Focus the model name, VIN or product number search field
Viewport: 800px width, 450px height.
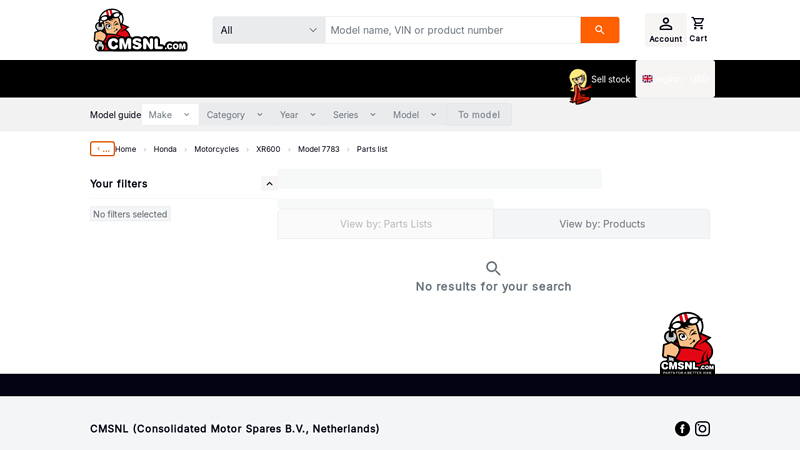(453, 30)
